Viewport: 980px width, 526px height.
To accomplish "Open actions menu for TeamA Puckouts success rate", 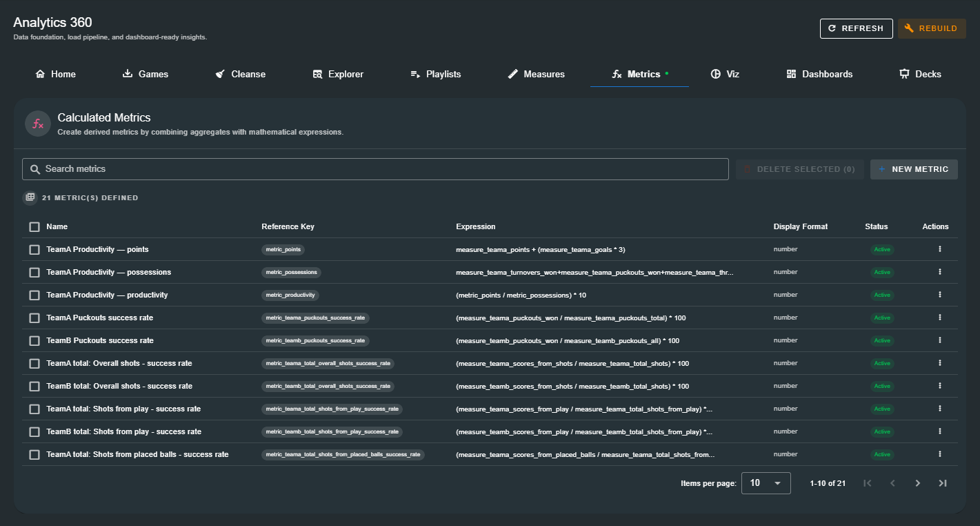I will pyautogui.click(x=939, y=318).
